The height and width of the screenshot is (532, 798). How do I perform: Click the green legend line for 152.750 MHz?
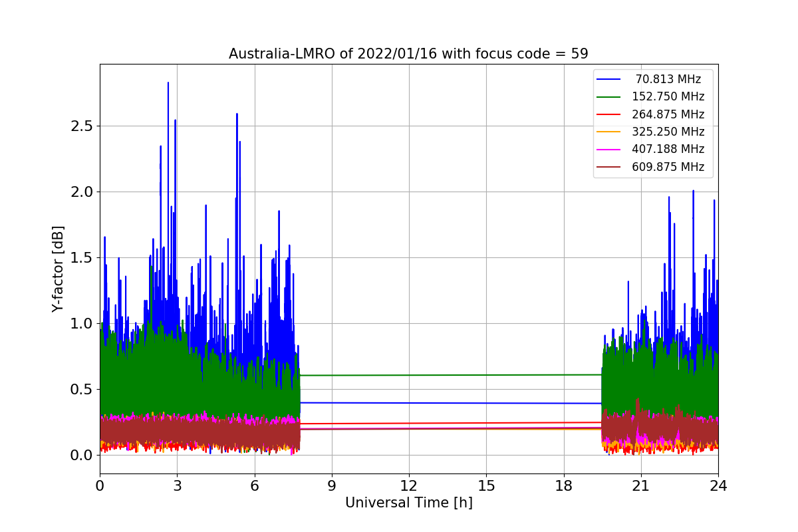coord(609,97)
